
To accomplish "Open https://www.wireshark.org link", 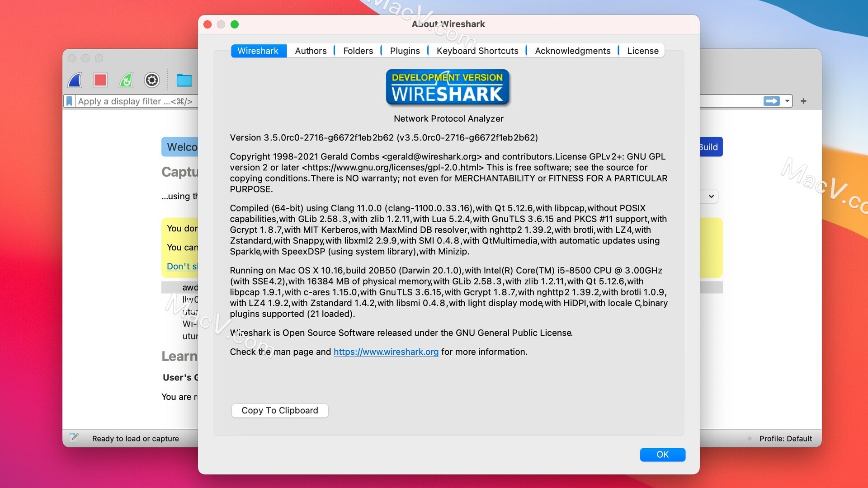I will (387, 351).
